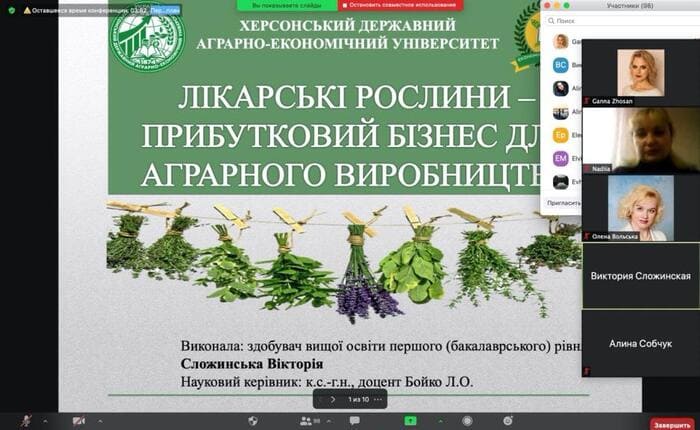Click muted mic icon on Олена Вольська tile
Screen dimensions: 700x430
[587, 237]
